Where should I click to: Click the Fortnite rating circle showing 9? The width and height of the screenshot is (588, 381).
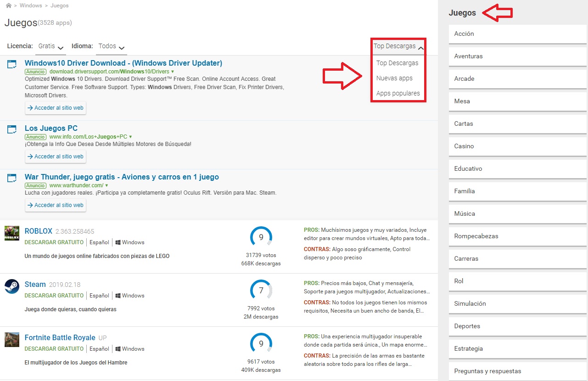(261, 344)
